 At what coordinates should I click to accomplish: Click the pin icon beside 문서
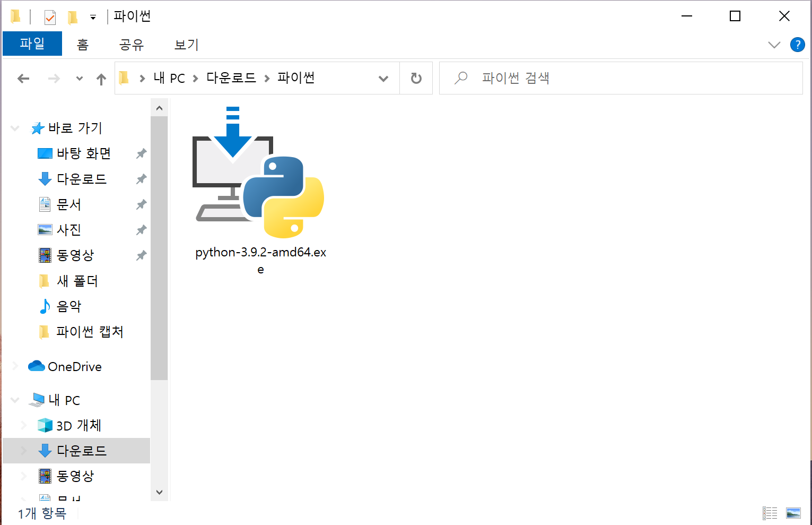[x=141, y=204]
